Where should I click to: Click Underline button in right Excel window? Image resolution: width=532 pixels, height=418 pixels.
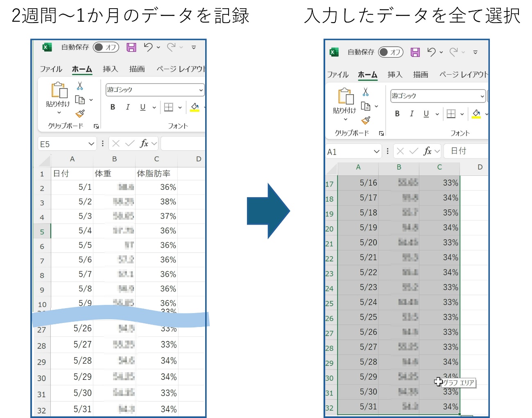(x=426, y=114)
